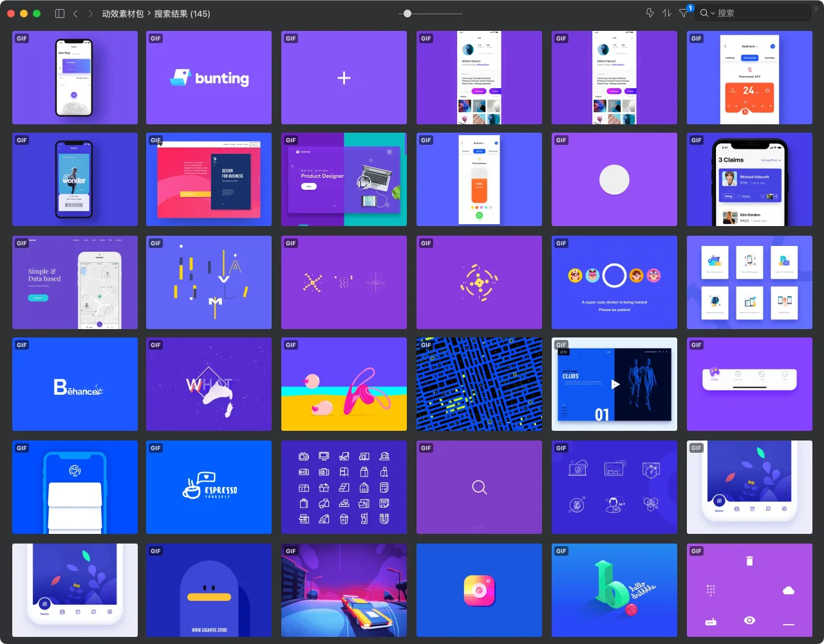Go back with the left arrow
824x644 pixels.
point(75,14)
